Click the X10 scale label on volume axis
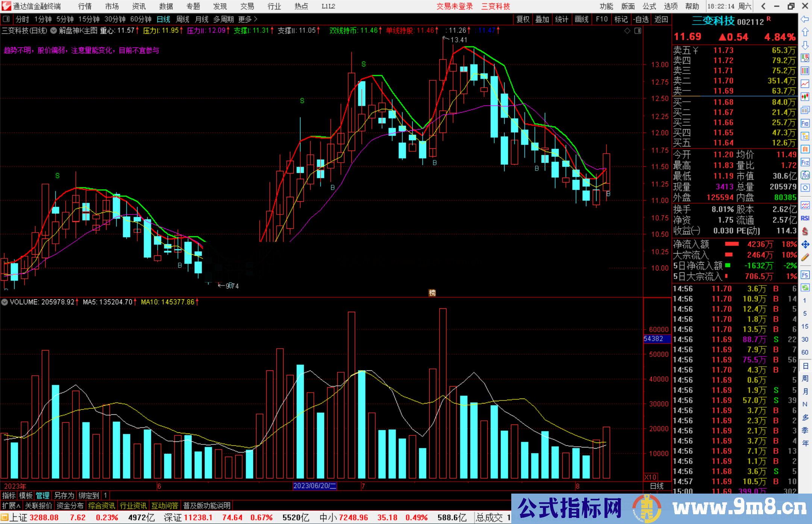This screenshot has width=812, height=524. (651, 477)
